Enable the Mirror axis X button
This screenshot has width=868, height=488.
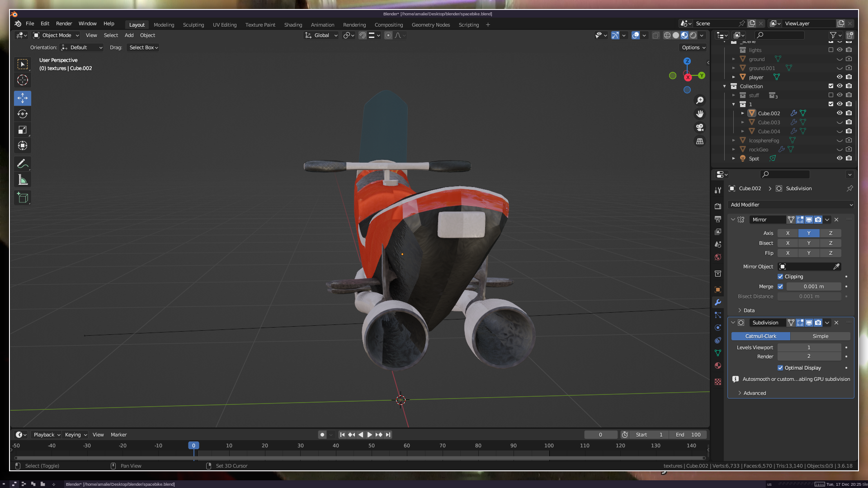tap(788, 233)
